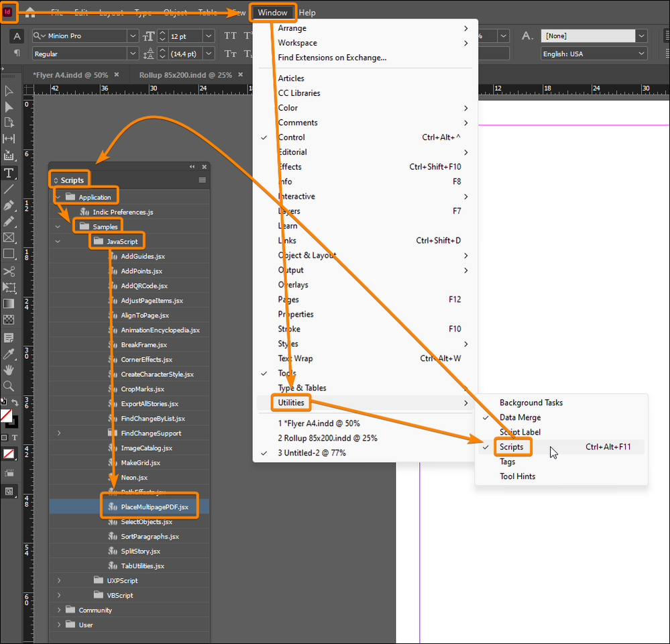670x644 pixels.
Task: Select the Gradient Feather tool
Action: pos(9,319)
